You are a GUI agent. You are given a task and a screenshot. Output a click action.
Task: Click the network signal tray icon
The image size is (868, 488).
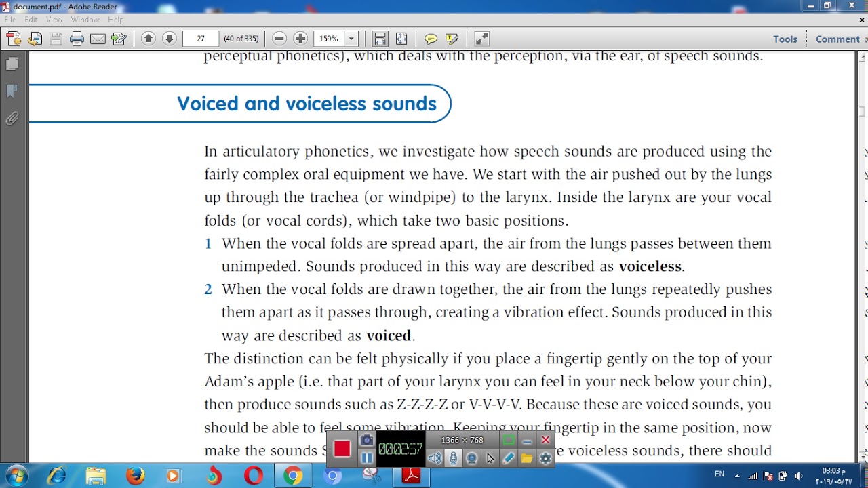[x=753, y=476]
